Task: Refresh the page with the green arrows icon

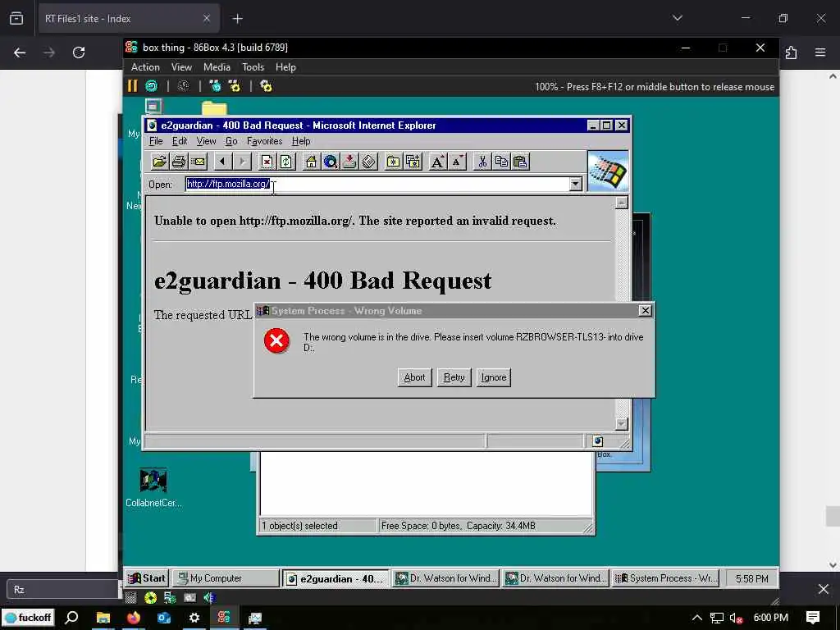Action: click(285, 162)
